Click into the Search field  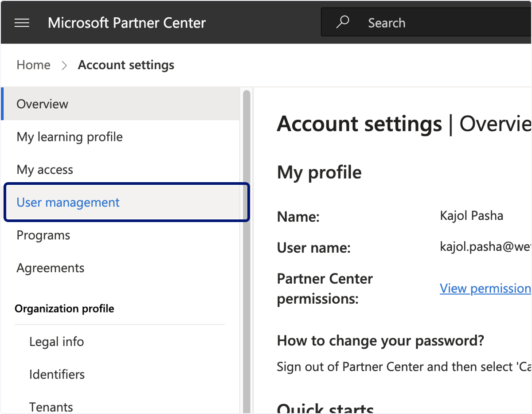(426, 22)
